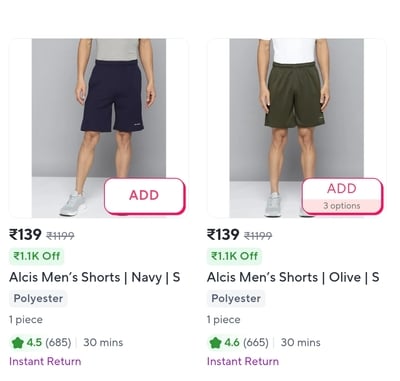Click 30 mins delivery time on Olive shorts
Image resolution: width=400 pixels, height=381 pixels.
[x=301, y=343]
